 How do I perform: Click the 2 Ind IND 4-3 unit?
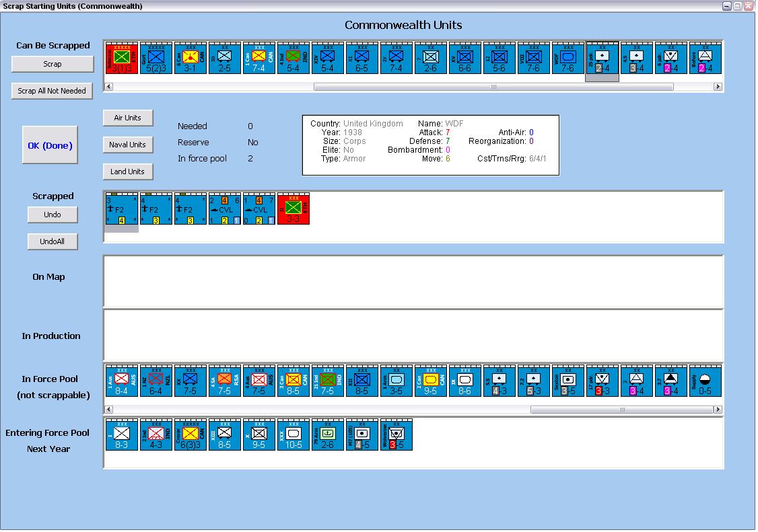[156, 434]
